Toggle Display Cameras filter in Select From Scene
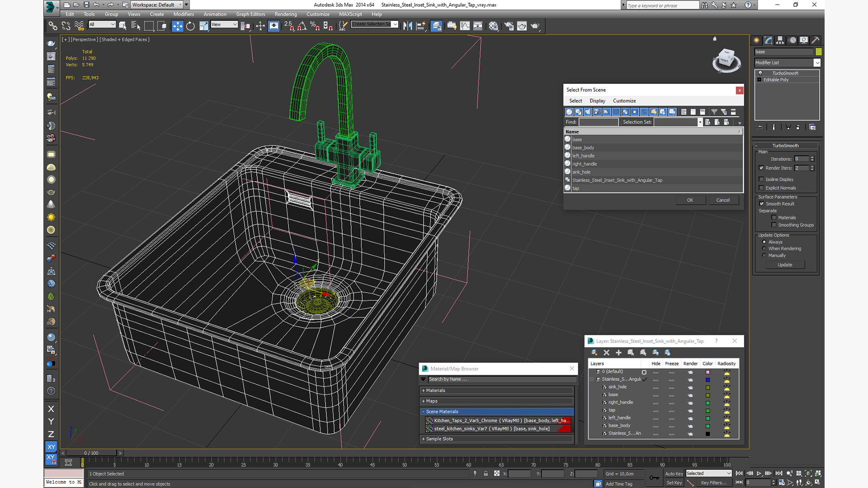 click(597, 112)
